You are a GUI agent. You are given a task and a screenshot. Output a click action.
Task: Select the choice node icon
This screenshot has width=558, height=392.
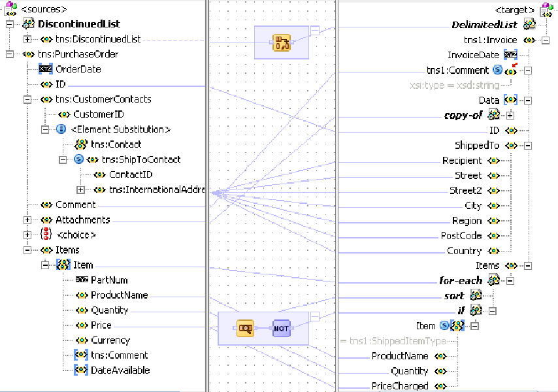point(46,235)
